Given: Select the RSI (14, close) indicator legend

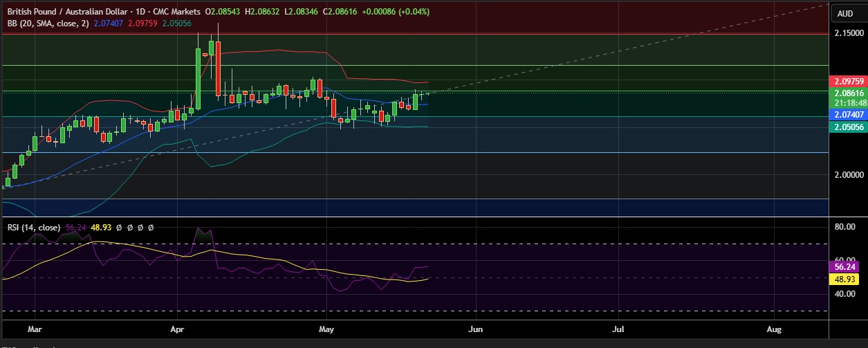Looking at the screenshot, I should (33, 227).
